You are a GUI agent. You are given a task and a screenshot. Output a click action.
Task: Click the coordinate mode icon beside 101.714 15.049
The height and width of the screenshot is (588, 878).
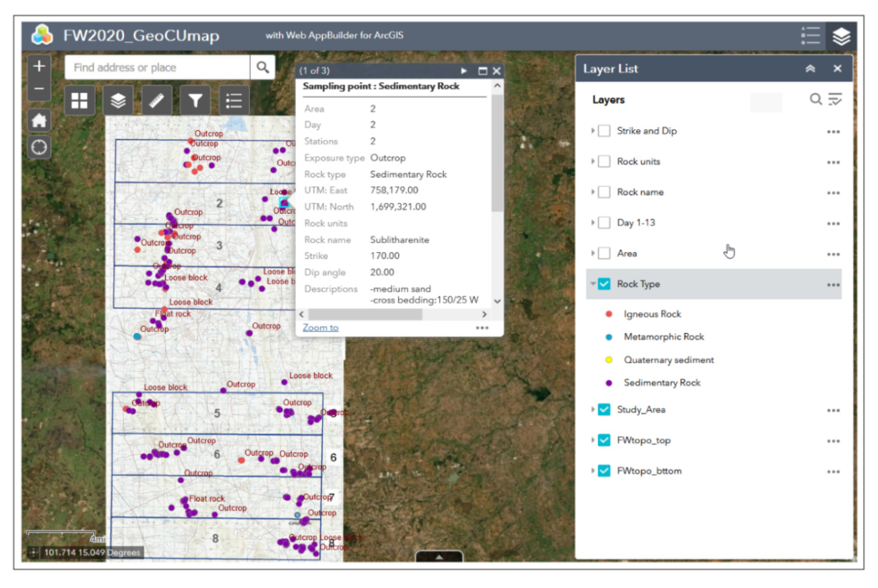coord(34,552)
